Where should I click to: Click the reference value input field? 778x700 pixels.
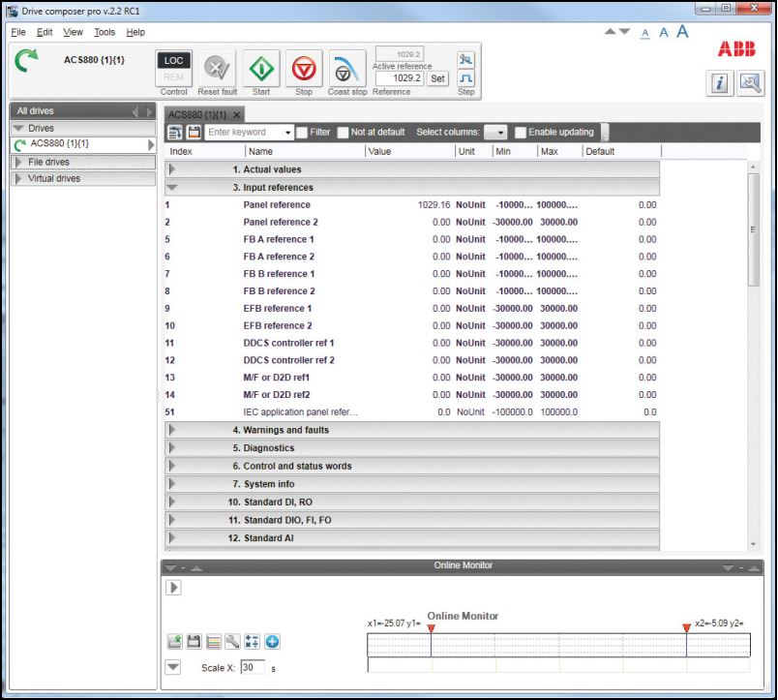click(400, 78)
